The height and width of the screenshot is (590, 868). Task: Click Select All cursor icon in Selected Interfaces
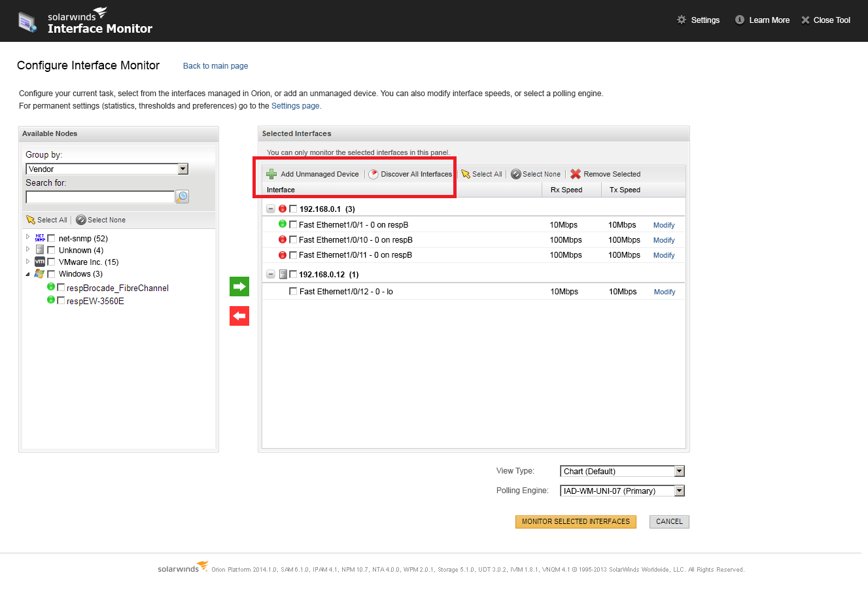[x=466, y=174]
